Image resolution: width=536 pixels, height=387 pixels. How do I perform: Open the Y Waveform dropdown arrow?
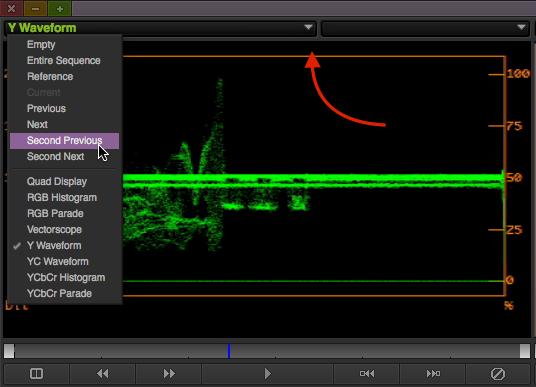pos(308,27)
